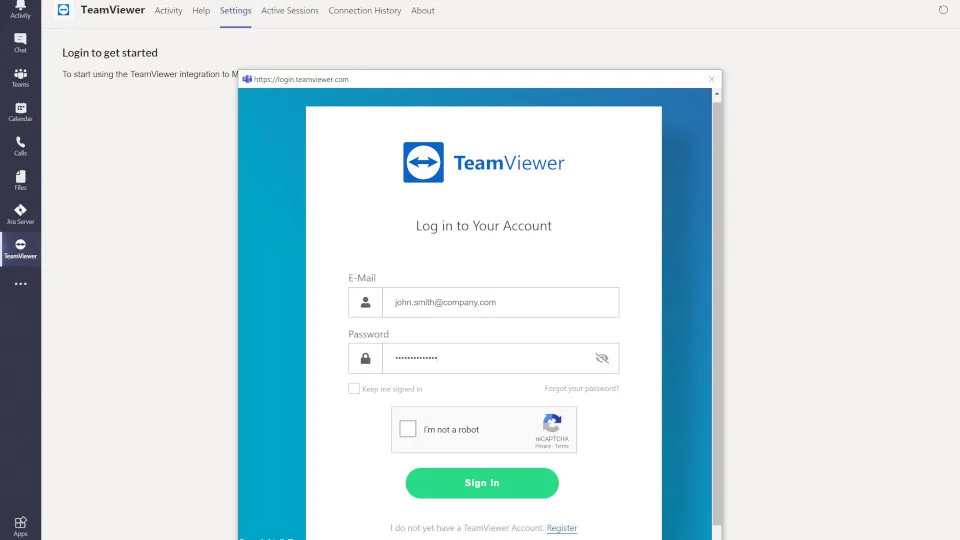Open reCAPTCHA Terms link
The width and height of the screenshot is (960, 540).
562,446
